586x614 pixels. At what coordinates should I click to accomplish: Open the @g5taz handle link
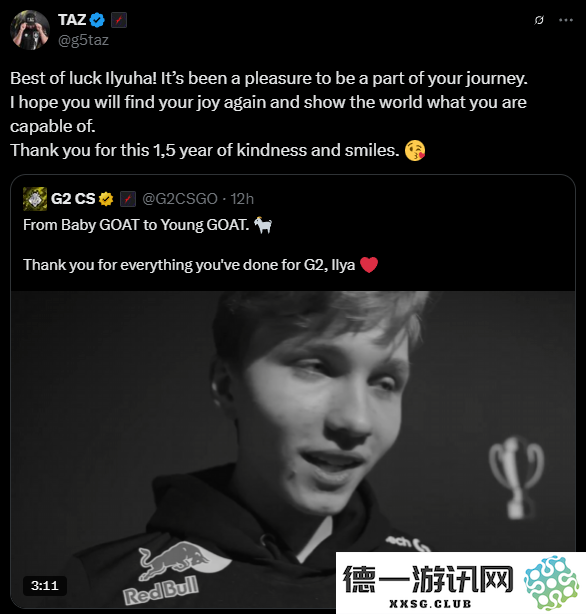point(83,40)
